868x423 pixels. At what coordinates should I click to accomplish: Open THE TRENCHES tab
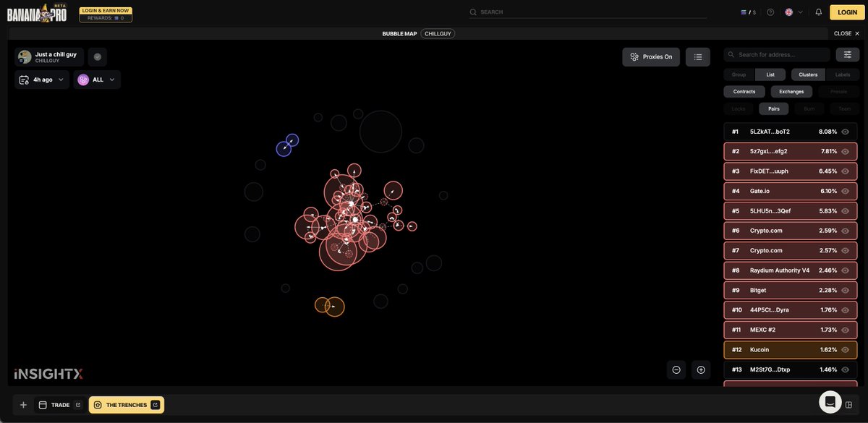[127, 405]
